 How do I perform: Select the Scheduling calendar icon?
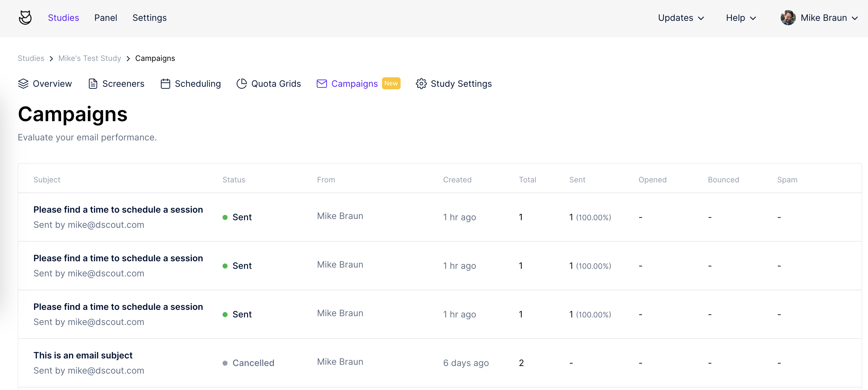click(x=165, y=84)
